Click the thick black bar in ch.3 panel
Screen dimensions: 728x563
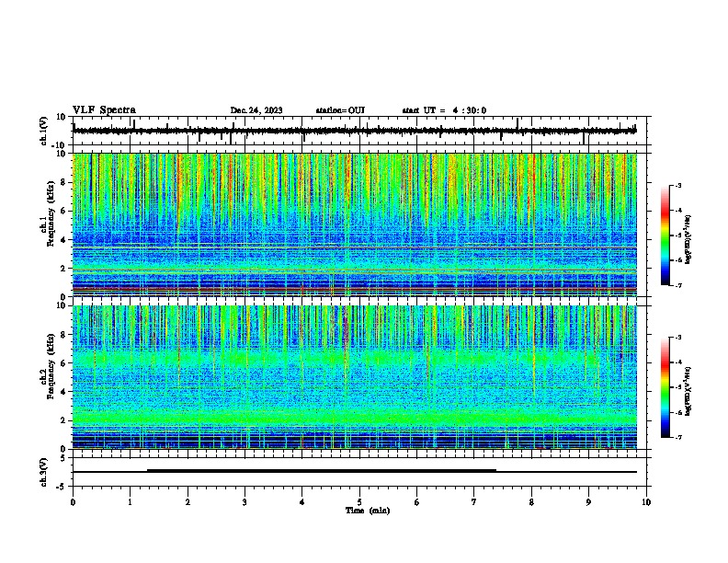click(x=322, y=471)
